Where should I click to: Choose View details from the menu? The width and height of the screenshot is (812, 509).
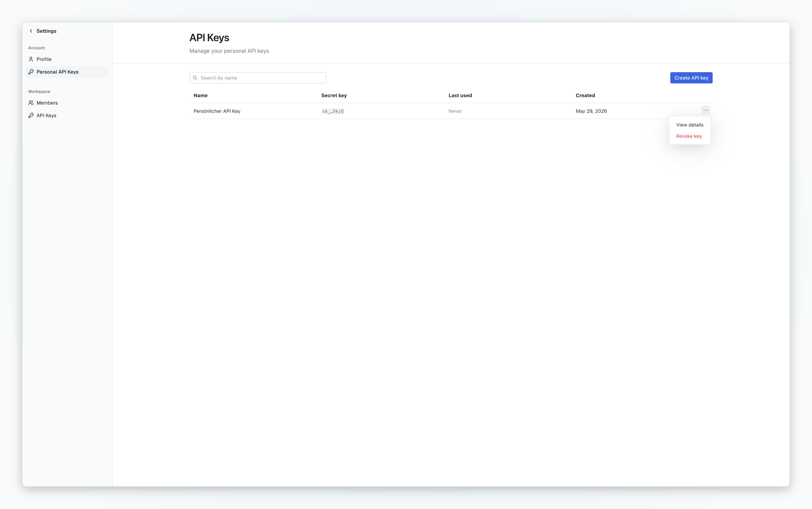coord(690,125)
